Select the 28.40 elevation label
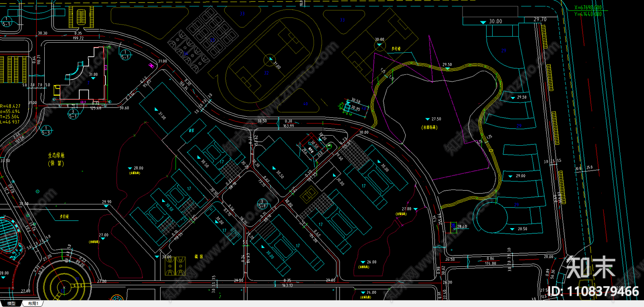644x307 pixels. tap(462, 227)
